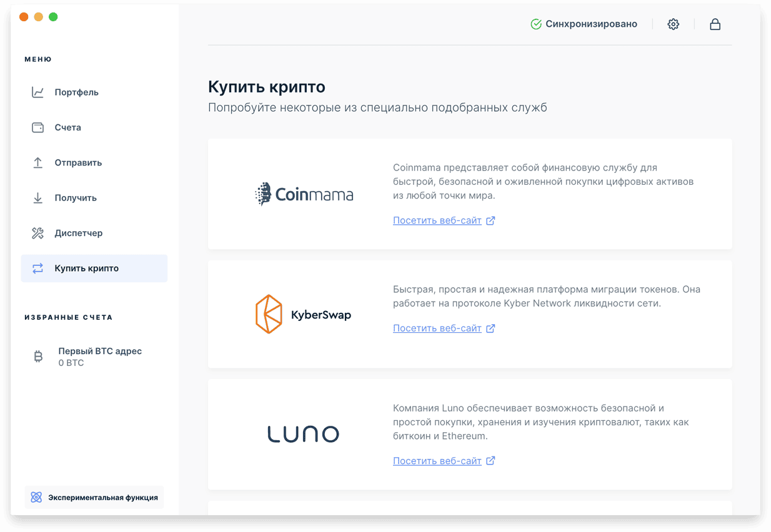This screenshot has width=771, height=532.
Task: Click the Coinmama logo
Action: pyautogui.click(x=304, y=194)
